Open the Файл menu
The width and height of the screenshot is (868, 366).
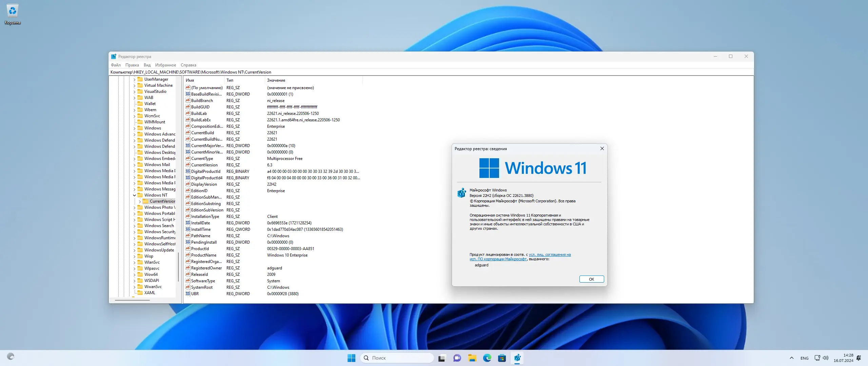click(116, 65)
